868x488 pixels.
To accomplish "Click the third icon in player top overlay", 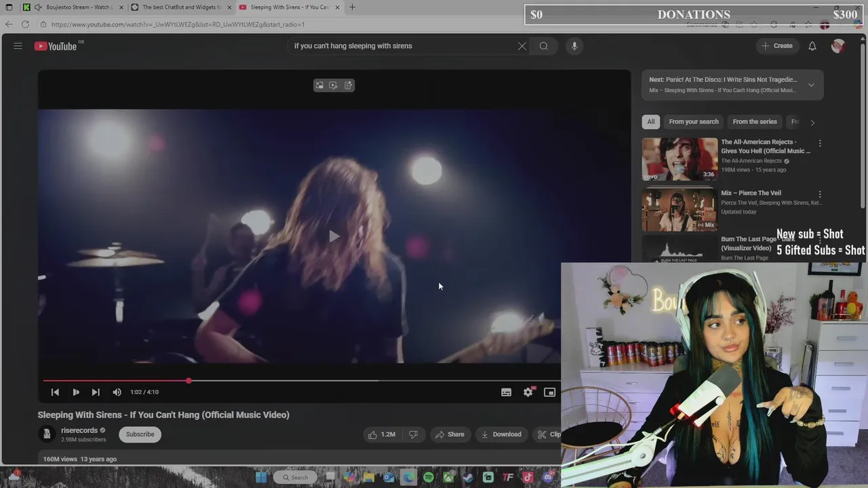I will pyautogui.click(x=348, y=85).
